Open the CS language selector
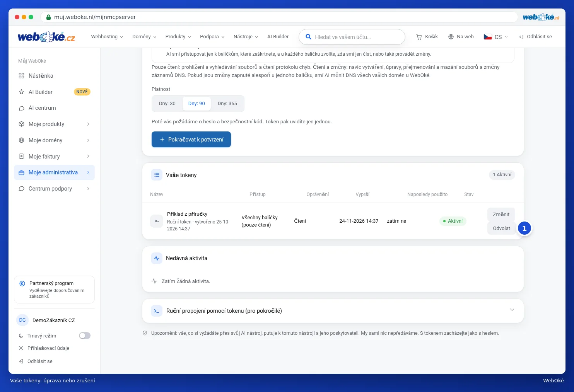The width and height of the screenshot is (574, 392). click(496, 37)
